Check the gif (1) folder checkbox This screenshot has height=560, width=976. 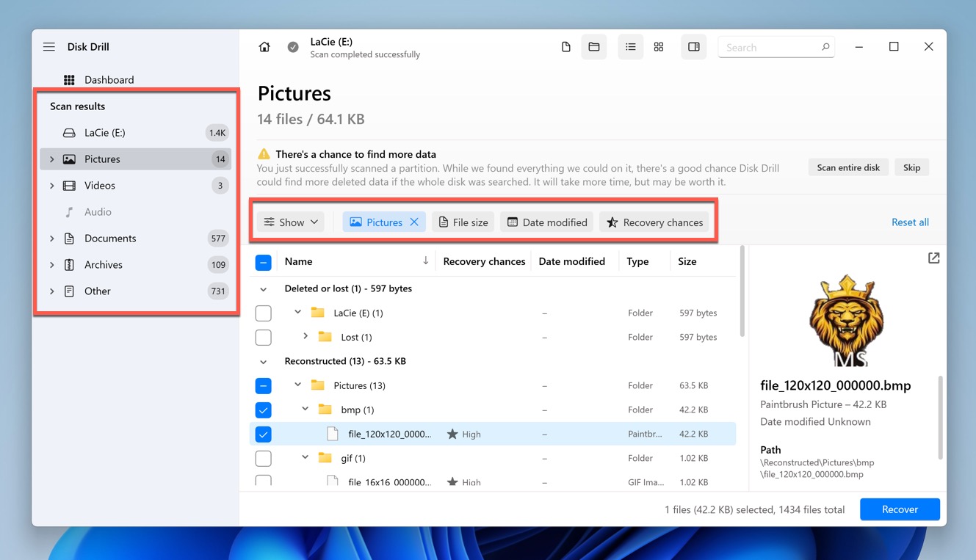[264, 459]
